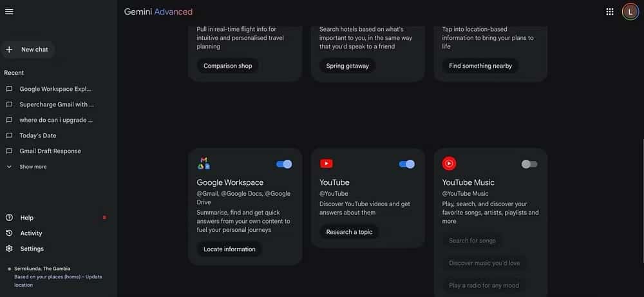
Task: Click the Spring getaway chip
Action: click(x=348, y=66)
